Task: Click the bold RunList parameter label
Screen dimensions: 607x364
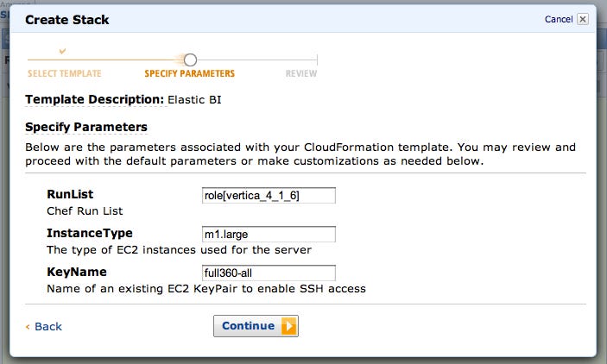Action: point(70,195)
